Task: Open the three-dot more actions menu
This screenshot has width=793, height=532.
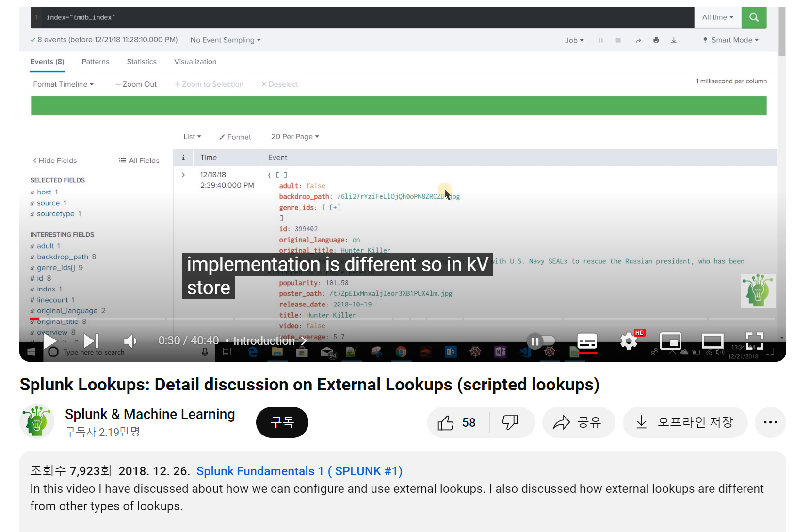Action: pos(770,422)
